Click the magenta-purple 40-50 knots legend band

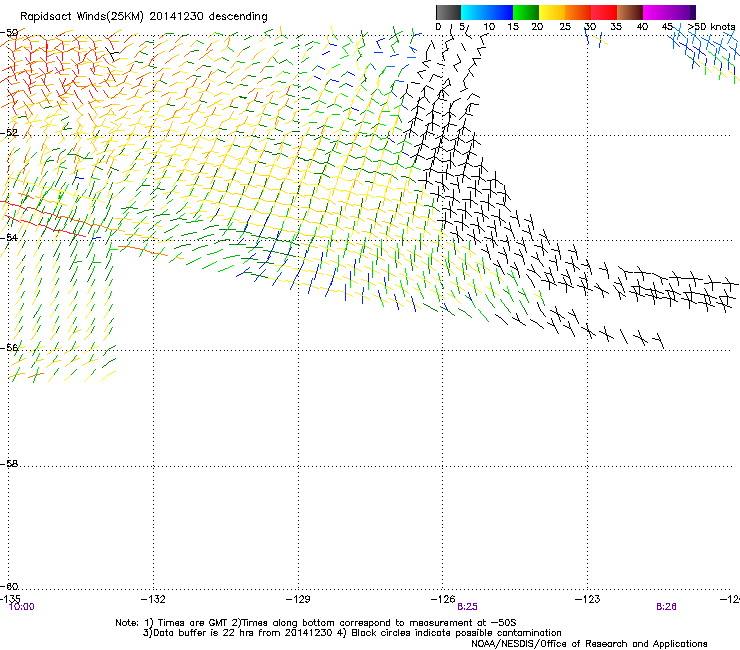(x=669, y=12)
